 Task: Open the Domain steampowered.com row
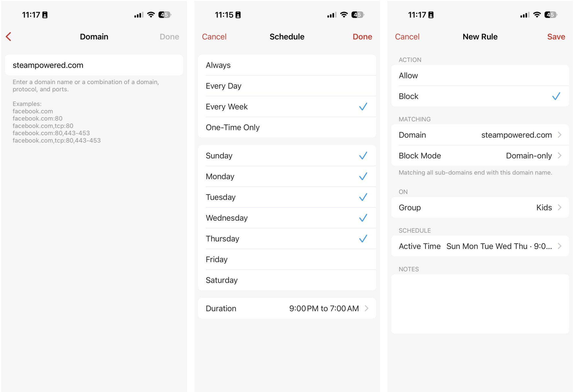pyautogui.click(x=480, y=135)
